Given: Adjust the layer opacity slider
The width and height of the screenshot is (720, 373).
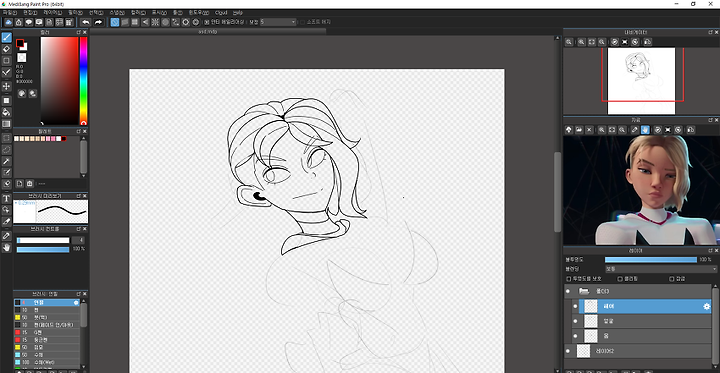Looking at the screenshot, I should [x=651, y=260].
